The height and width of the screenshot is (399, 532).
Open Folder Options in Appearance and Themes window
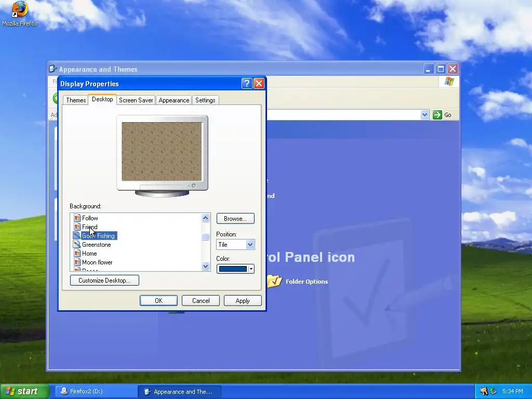(x=307, y=282)
